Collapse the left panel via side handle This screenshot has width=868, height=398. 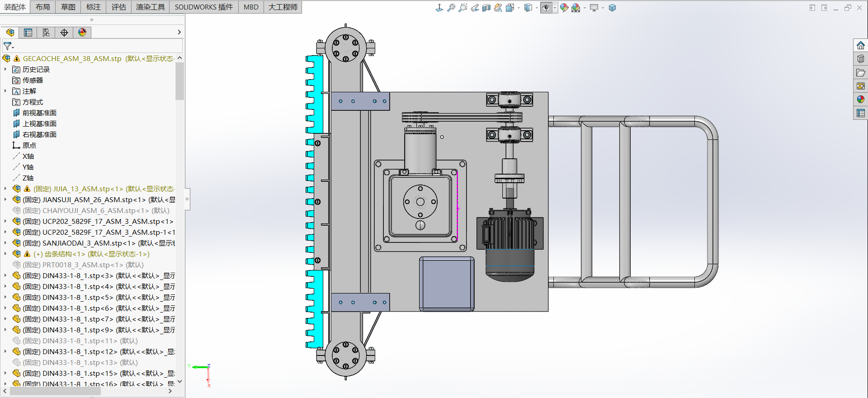pyautogui.click(x=187, y=199)
